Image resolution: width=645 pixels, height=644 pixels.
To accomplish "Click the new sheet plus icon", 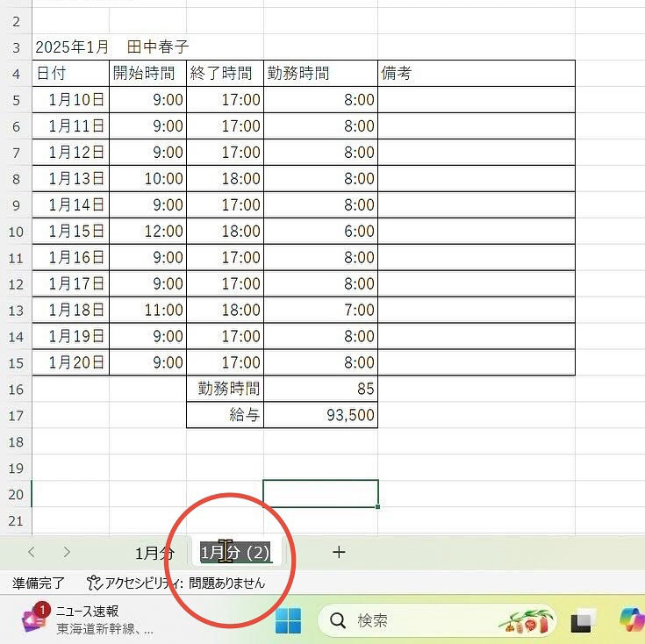I will [339, 552].
